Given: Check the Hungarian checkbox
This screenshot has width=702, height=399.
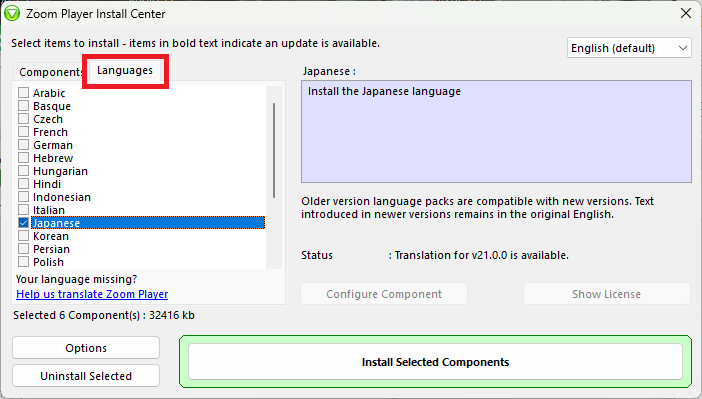Looking at the screenshot, I should 23,171.
